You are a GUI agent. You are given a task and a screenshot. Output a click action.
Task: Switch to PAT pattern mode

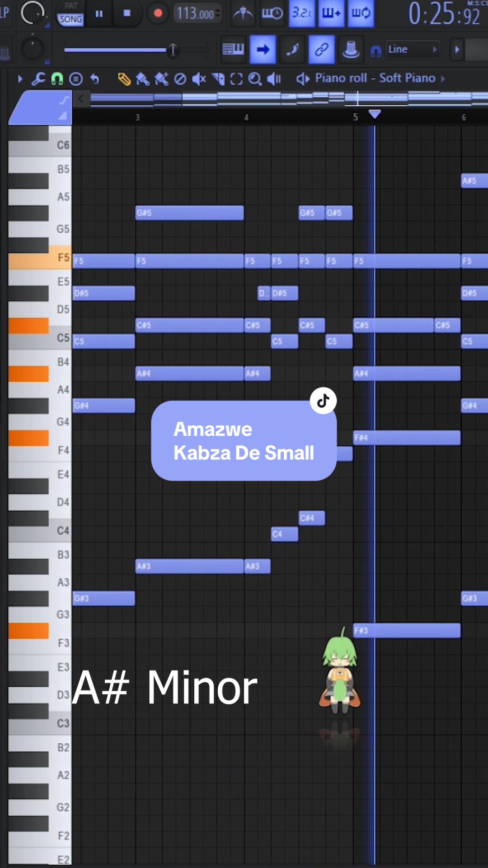[71, 6]
